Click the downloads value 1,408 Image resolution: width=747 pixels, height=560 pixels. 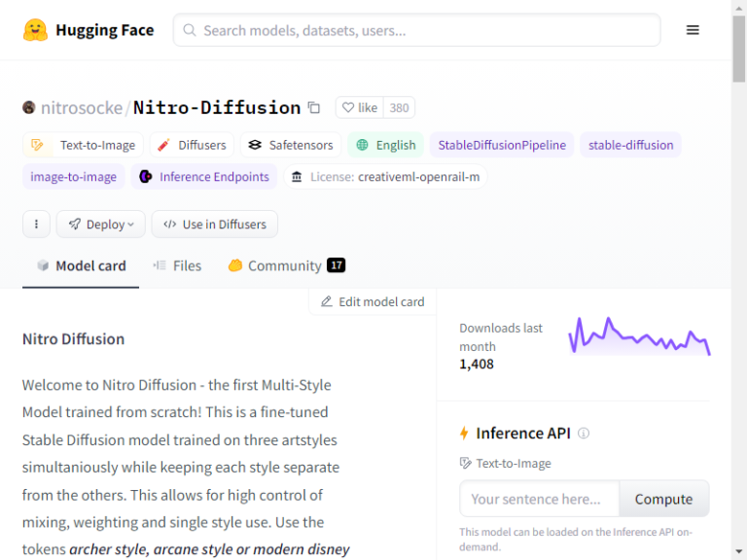coord(477,365)
